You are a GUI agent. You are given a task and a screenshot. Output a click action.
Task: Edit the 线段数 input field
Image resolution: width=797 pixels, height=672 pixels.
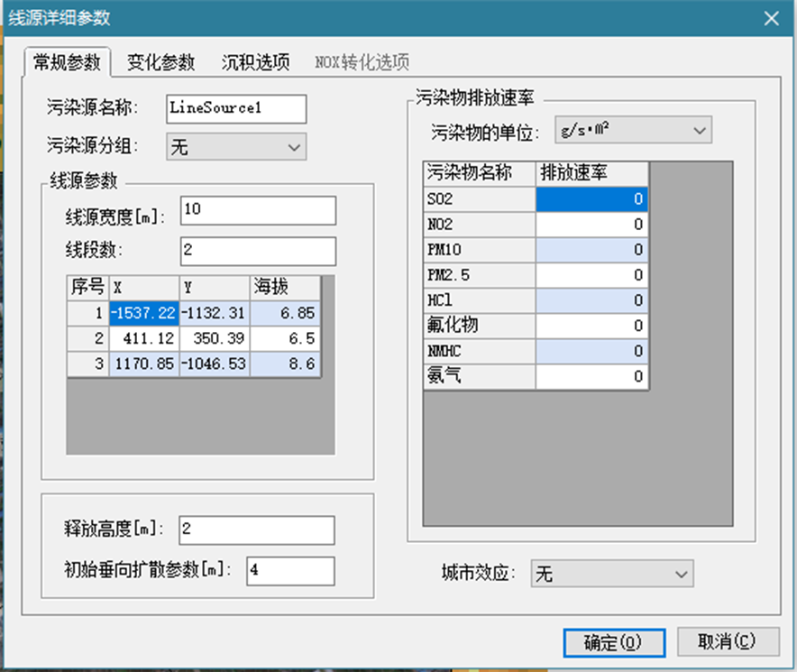point(258,251)
